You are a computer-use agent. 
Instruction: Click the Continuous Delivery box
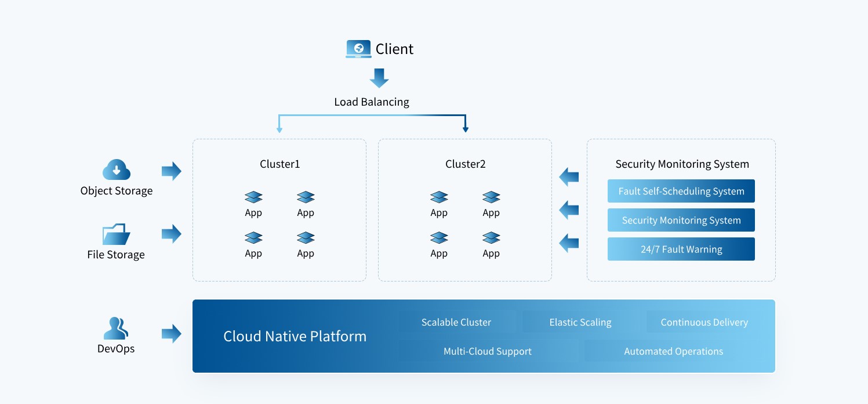coord(704,322)
